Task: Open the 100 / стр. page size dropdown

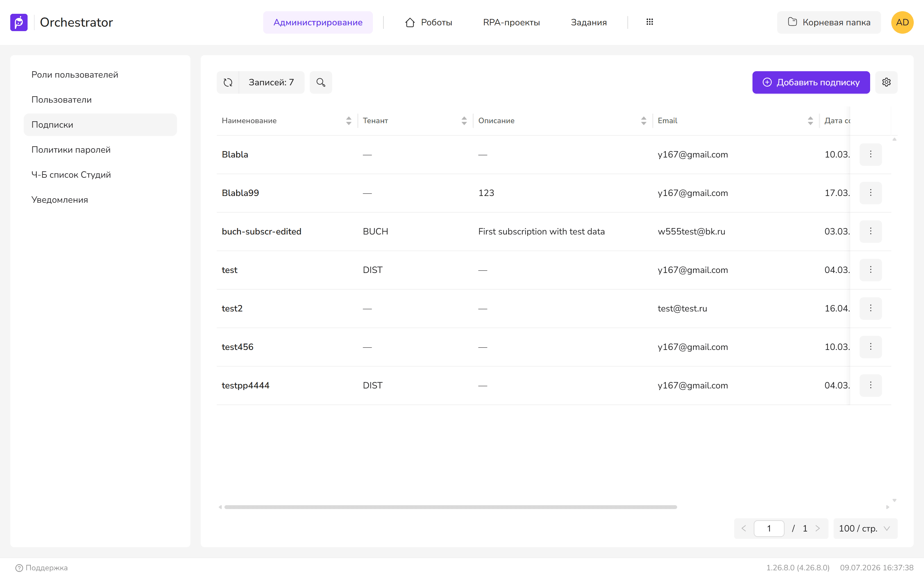Action: pos(865,528)
